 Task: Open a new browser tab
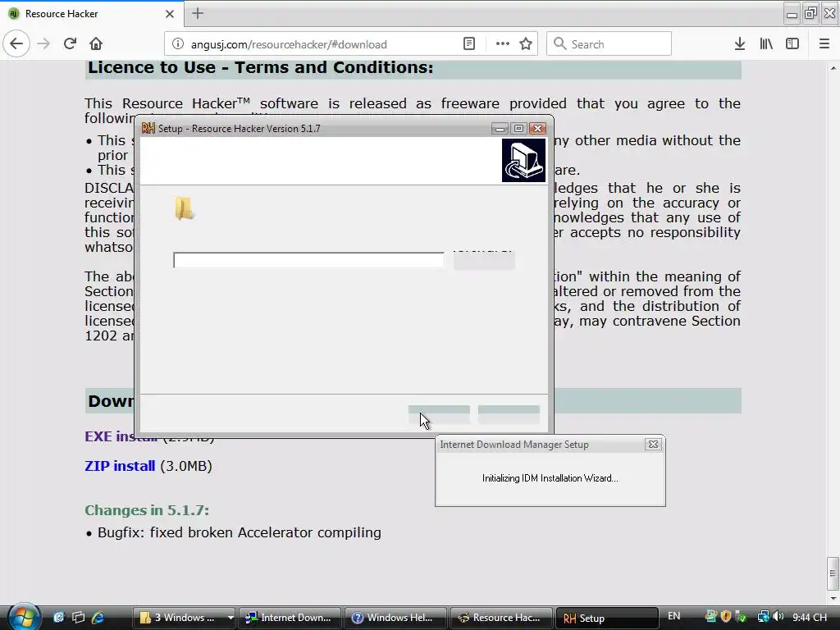point(198,13)
